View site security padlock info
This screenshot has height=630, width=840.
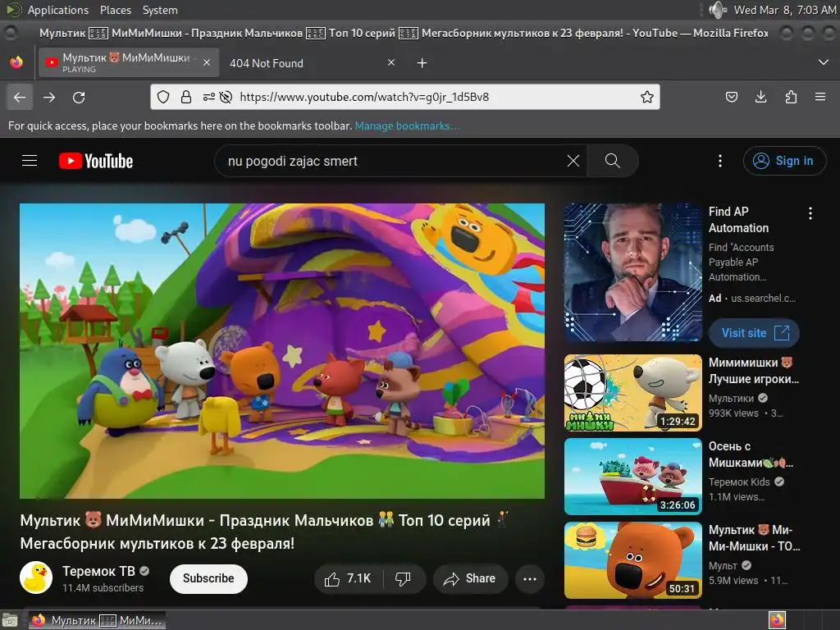186,97
